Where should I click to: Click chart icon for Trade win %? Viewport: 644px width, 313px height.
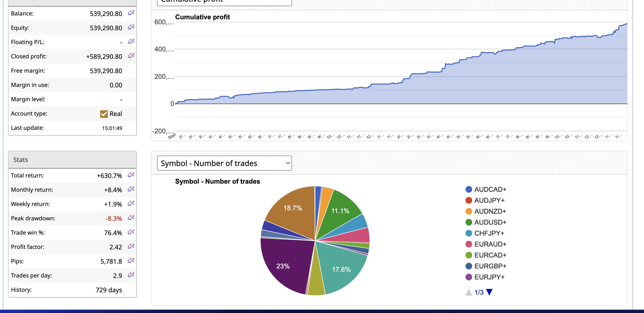click(131, 232)
